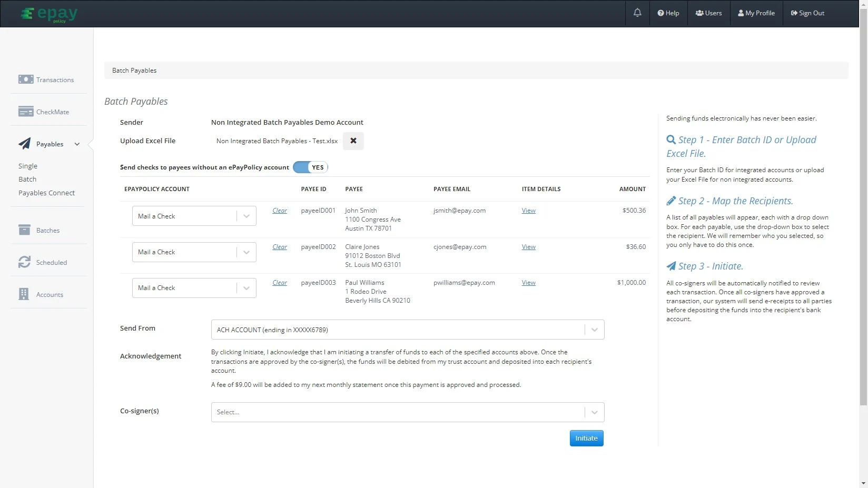Open Mail a Check dropdown for John Smith
868x488 pixels.
[x=194, y=216]
